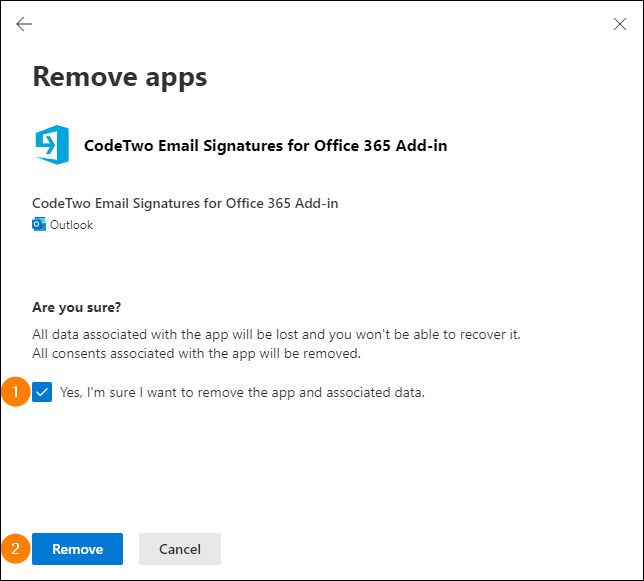Select the bold CodeTwo Email Signatures title

pyautogui.click(x=265, y=145)
